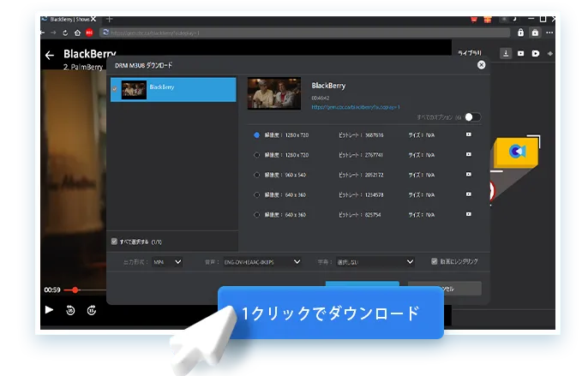Click the 2. PalmBerry episode title
This screenshot has width=588, height=376.
[83, 67]
